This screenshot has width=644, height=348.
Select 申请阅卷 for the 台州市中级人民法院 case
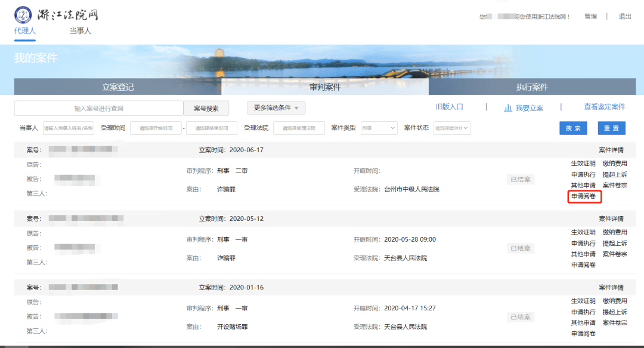(584, 196)
